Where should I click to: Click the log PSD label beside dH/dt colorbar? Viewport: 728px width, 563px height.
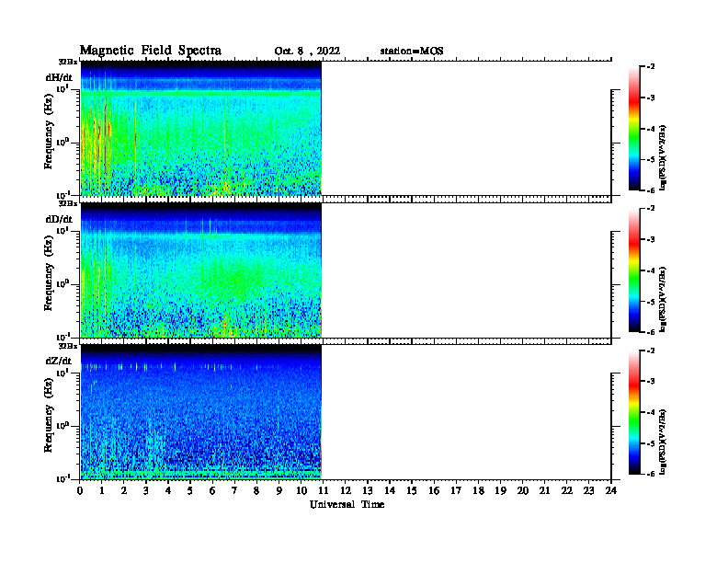pyautogui.click(x=663, y=158)
